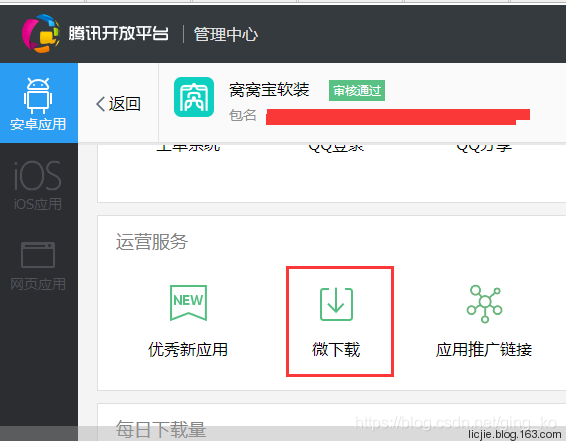Click the 每日下载量 section heading
The height and width of the screenshot is (441, 566).
[161, 429]
